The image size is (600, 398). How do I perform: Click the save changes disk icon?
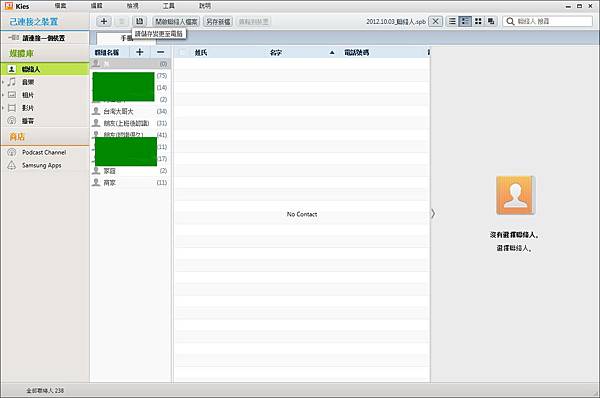[x=140, y=21]
